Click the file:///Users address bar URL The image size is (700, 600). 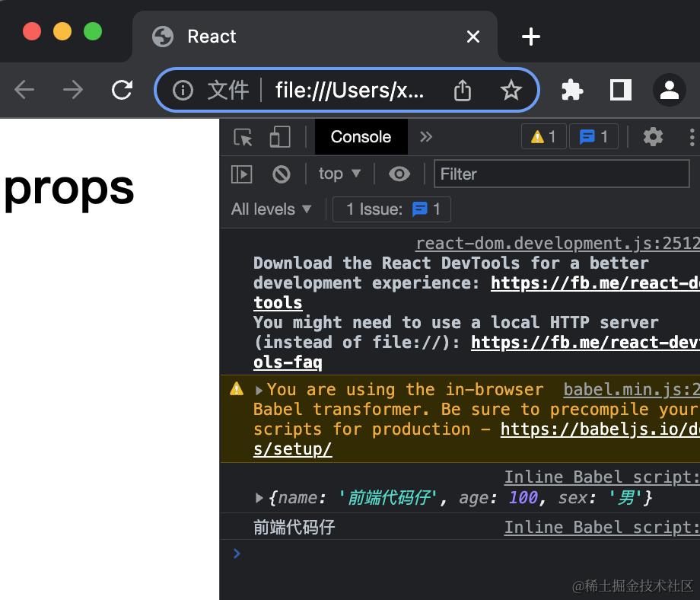[349, 91]
